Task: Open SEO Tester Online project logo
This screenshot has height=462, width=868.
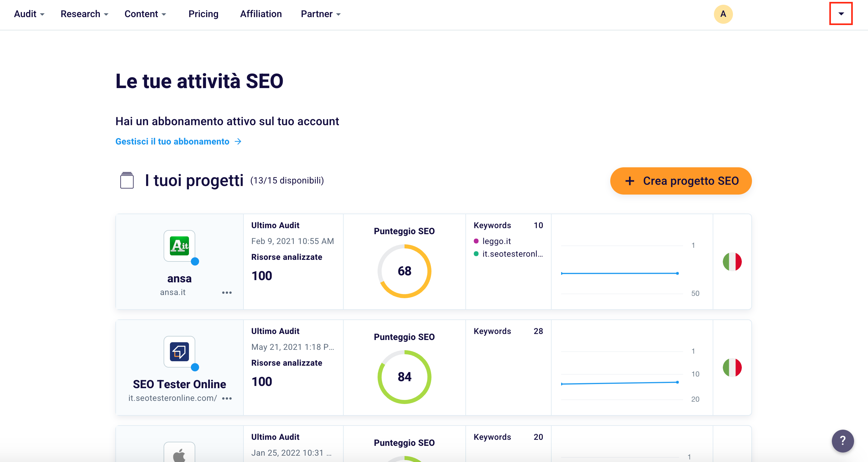Action: (179, 351)
